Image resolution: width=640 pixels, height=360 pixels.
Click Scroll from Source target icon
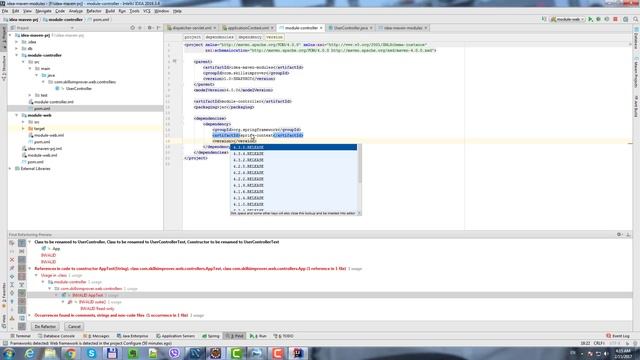[x=132, y=28]
